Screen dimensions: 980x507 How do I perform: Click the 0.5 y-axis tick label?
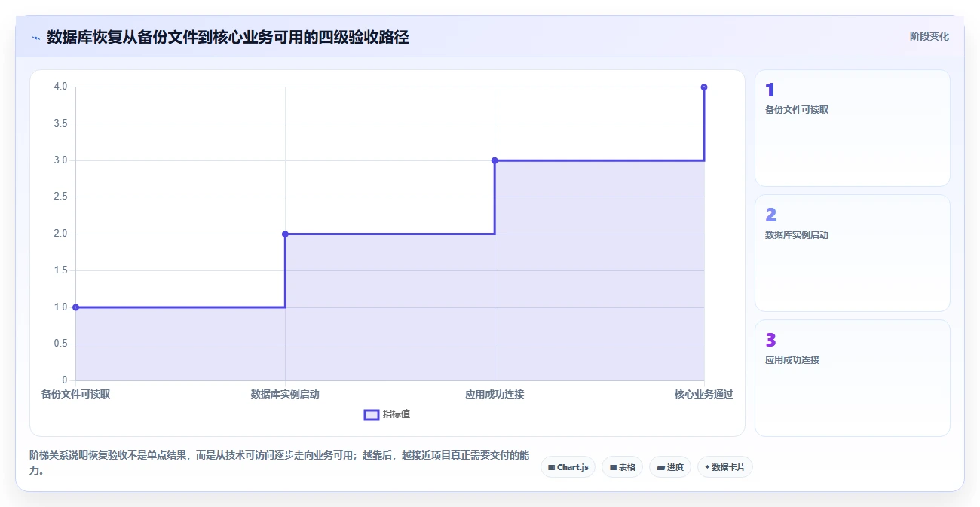pyautogui.click(x=60, y=344)
